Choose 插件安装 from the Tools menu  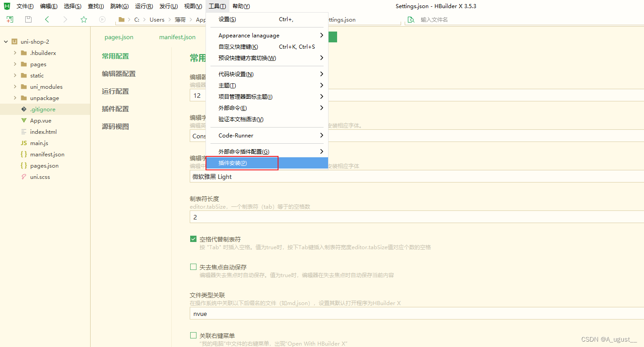(x=267, y=163)
